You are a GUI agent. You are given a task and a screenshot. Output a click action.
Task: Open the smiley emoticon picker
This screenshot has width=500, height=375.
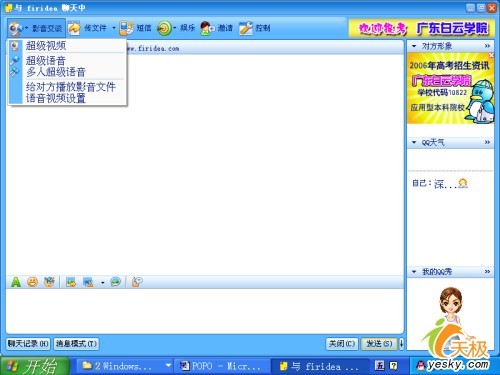coord(32,282)
